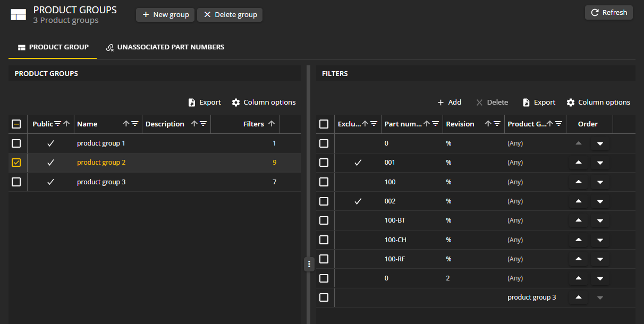Sort Exclude column arrow icon
The height and width of the screenshot is (324, 644).
tap(365, 124)
